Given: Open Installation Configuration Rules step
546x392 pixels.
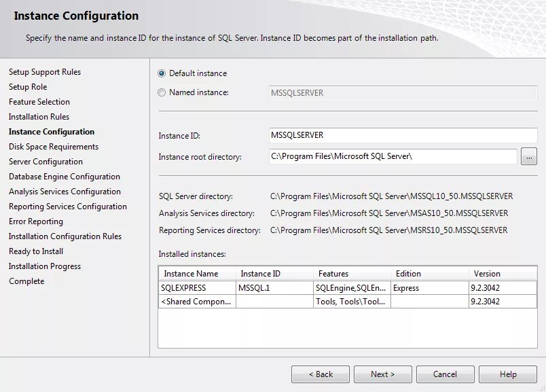Looking at the screenshot, I should point(65,236).
